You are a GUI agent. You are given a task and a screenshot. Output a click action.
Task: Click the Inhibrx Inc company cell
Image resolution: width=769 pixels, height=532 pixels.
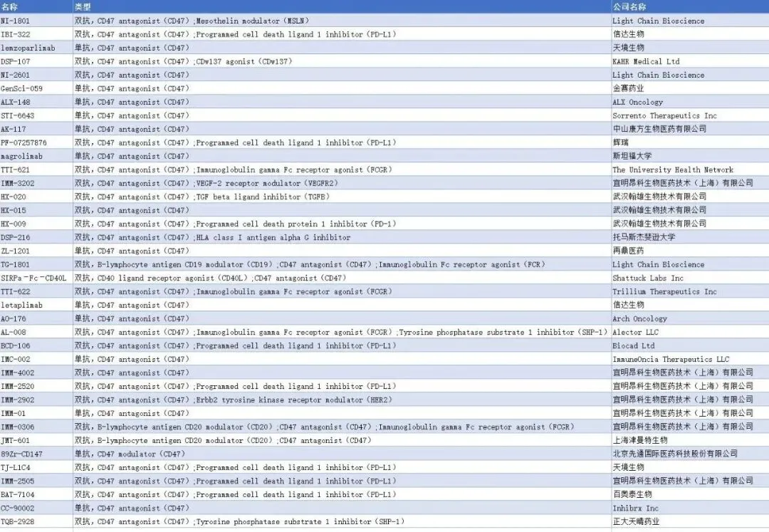(690, 508)
